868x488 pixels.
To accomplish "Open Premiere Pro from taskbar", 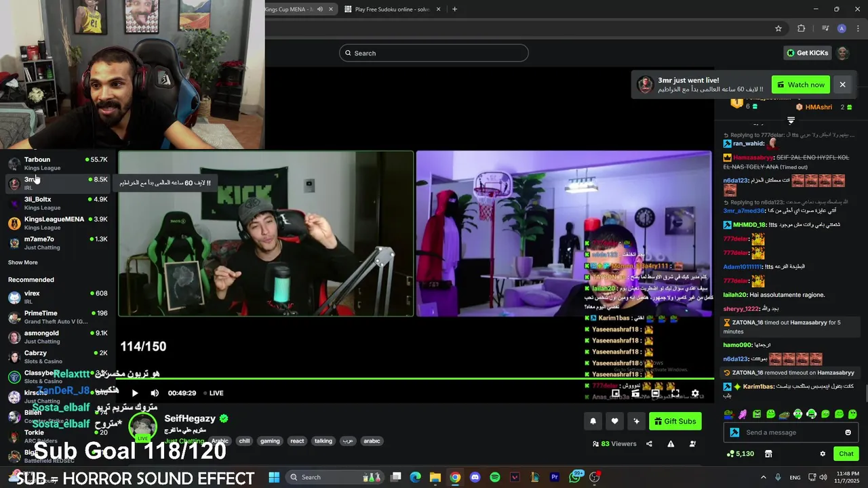I will tap(555, 477).
